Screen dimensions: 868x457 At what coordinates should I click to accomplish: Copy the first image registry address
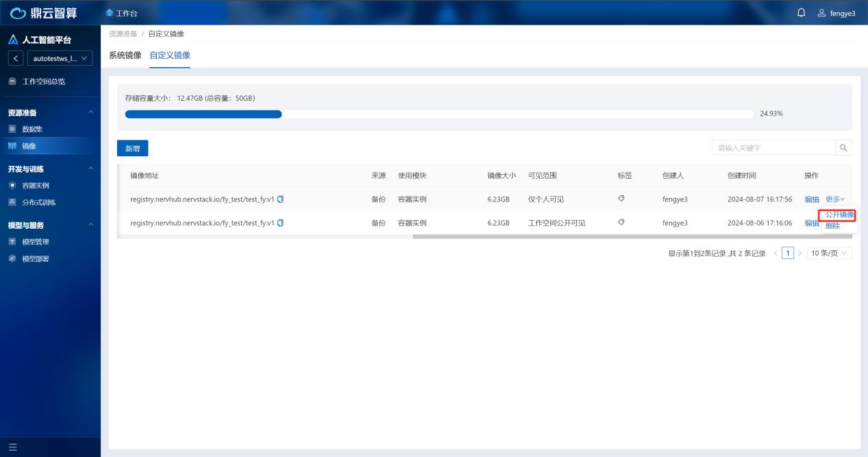coord(280,199)
